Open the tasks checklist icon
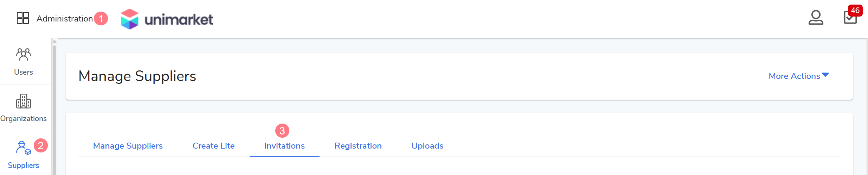 coord(850,18)
